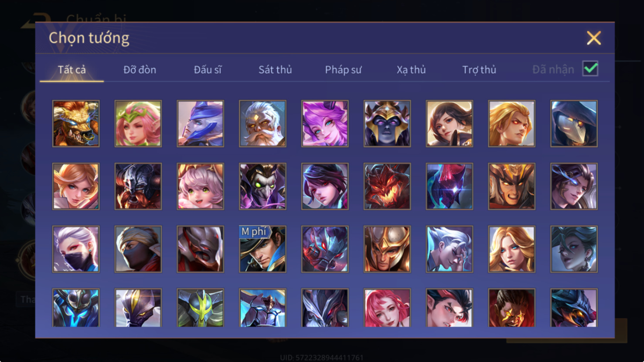Pick the green-eyed joker in purple
Viewport: 644px width, 362px height.
point(262,186)
